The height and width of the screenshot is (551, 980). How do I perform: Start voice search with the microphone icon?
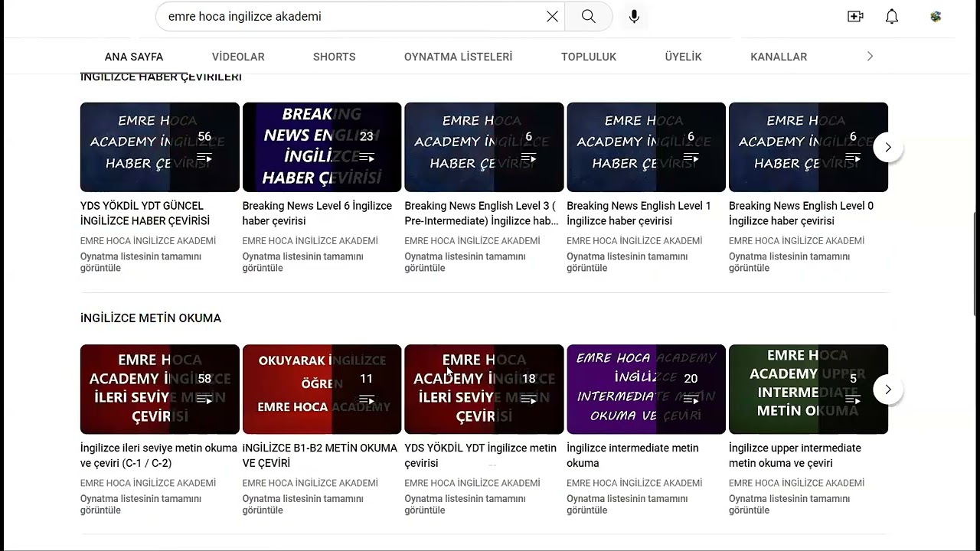[634, 16]
